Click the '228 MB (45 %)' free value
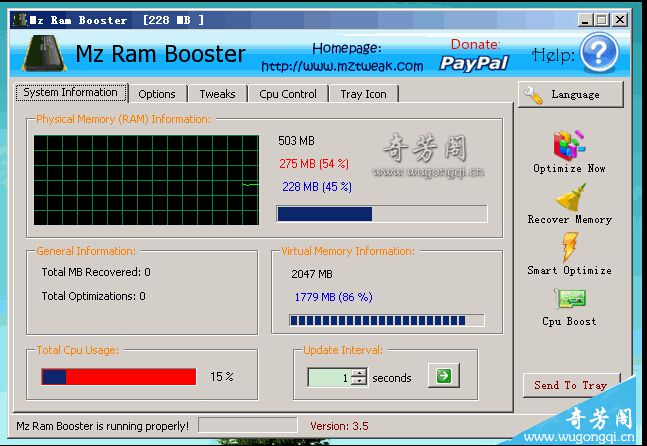The image size is (647, 446). [x=317, y=187]
